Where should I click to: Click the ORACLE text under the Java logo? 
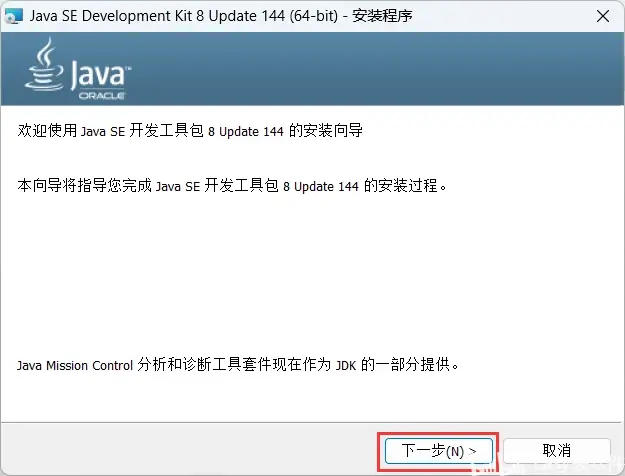click(102, 96)
